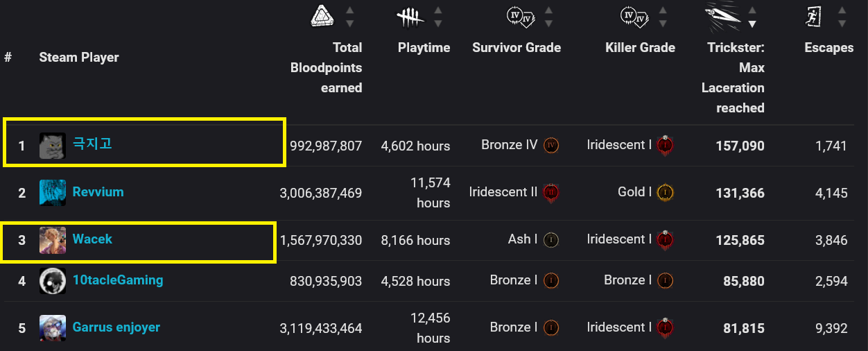Image resolution: width=868 pixels, height=351 pixels.
Task: Open Revvium's player profile
Action: [98, 191]
